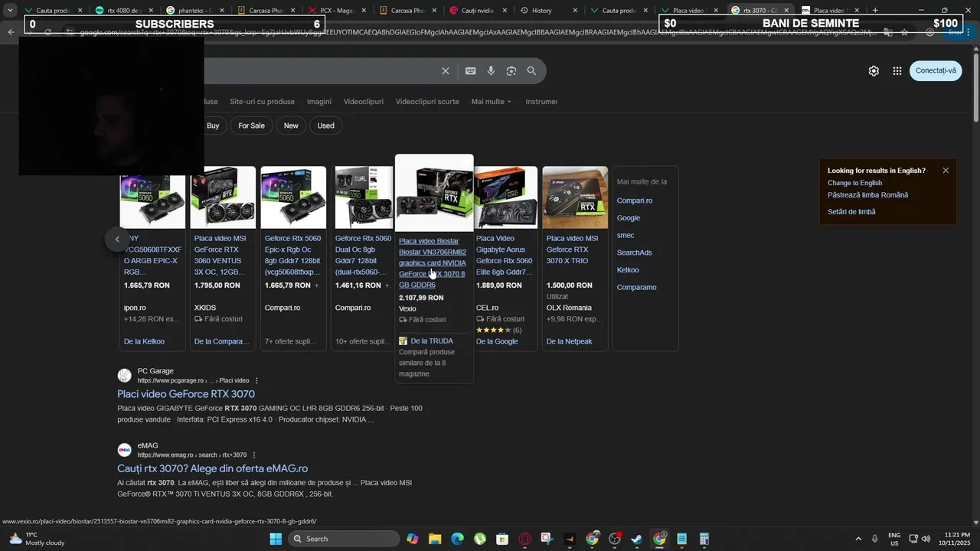Open a new browser tab

[875, 11]
